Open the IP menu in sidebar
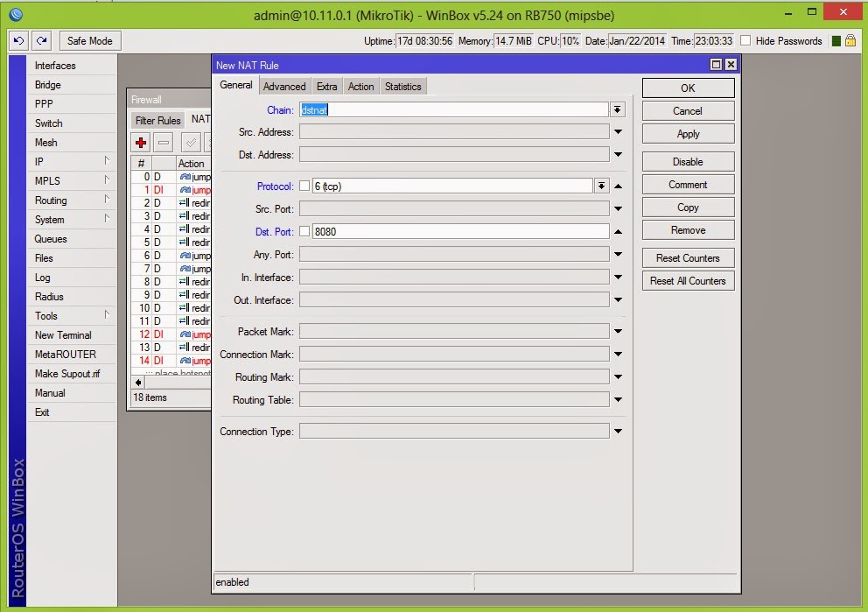Image resolution: width=868 pixels, height=612 pixels. pos(72,162)
